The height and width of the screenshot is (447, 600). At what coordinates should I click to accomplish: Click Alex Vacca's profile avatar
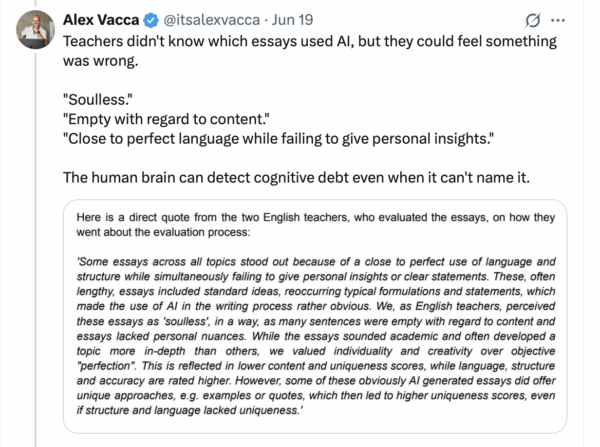37,30
